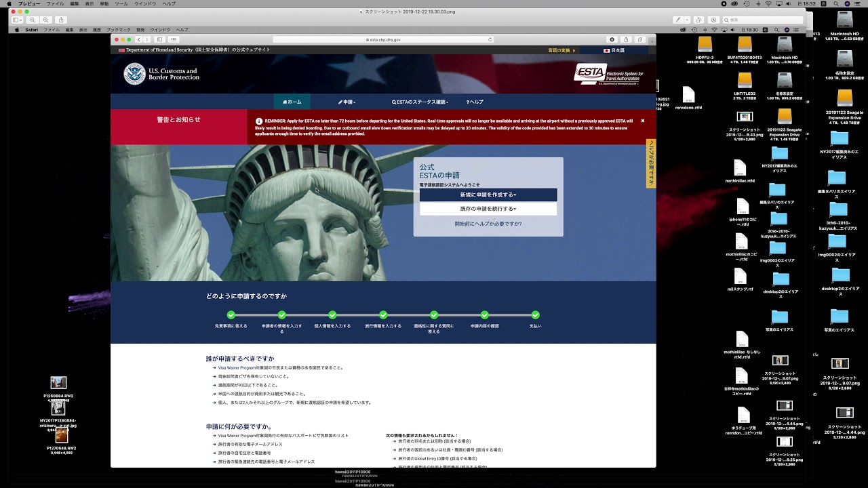
Task: Open the Preview share button
Action: (x=61, y=20)
